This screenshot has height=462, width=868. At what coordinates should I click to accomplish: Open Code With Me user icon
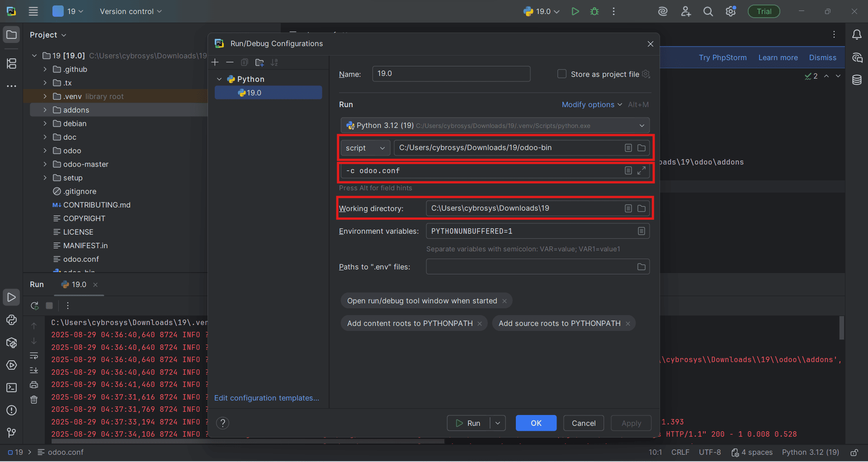[686, 11]
